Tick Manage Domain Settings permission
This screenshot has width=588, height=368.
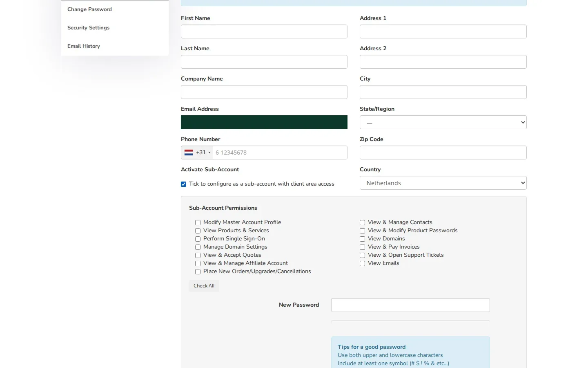pos(198,247)
